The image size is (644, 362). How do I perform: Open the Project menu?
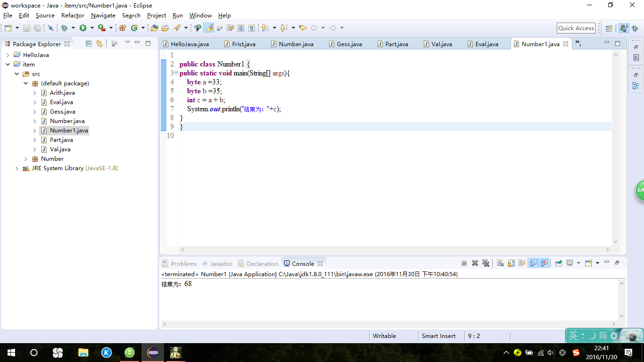[x=157, y=15]
